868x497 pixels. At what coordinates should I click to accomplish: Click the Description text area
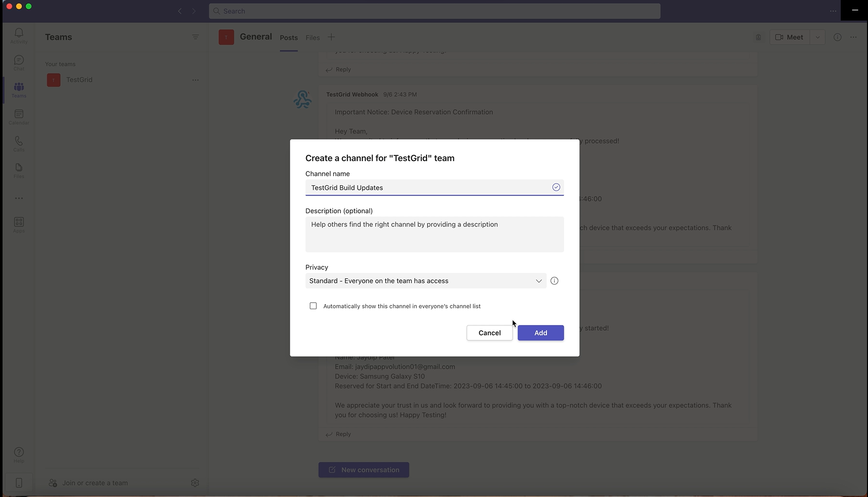tap(434, 234)
